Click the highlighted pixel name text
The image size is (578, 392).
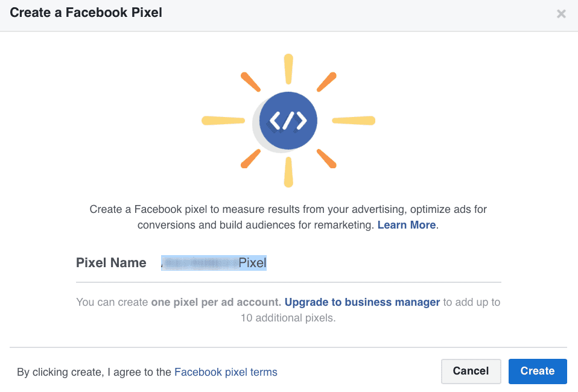214,262
